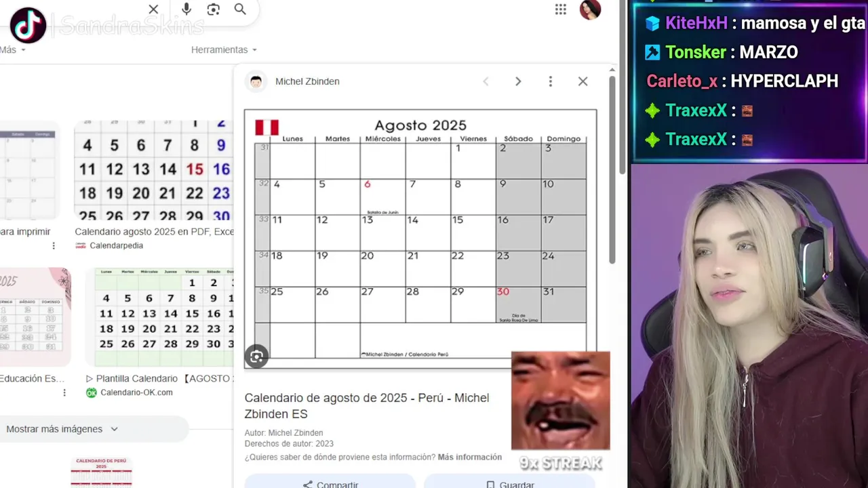The width and height of the screenshot is (868, 488).
Task: Open 'Calendario de agosto de 2025 - Perú' title link
Action: click(x=367, y=406)
